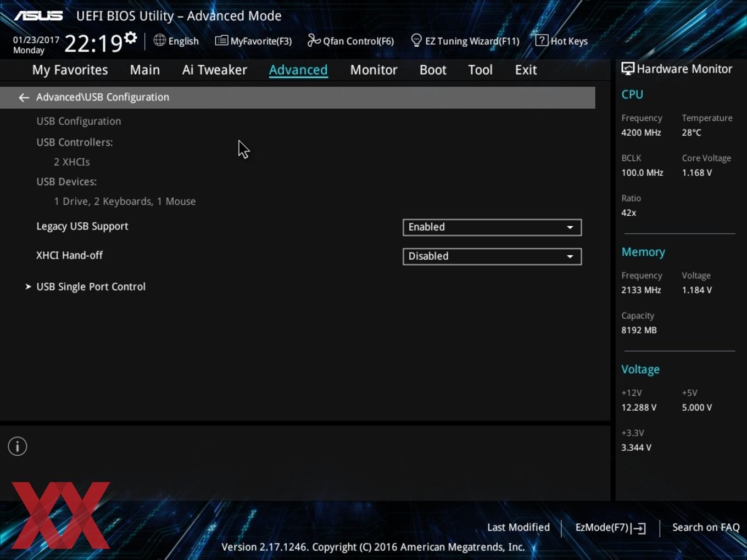Screen dimensions: 747x560
Task: Click the back arrow in USB Configuration breadcrumb
Action: (x=24, y=98)
